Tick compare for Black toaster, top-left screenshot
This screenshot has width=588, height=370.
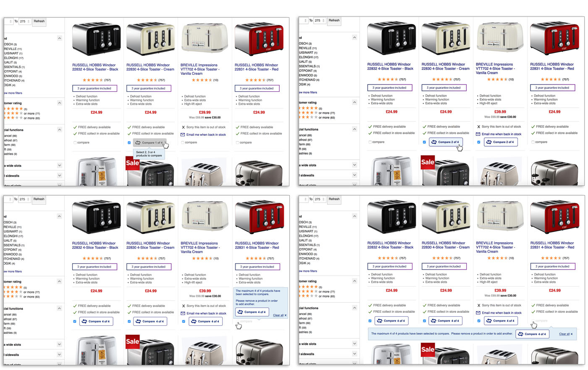[x=75, y=143]
